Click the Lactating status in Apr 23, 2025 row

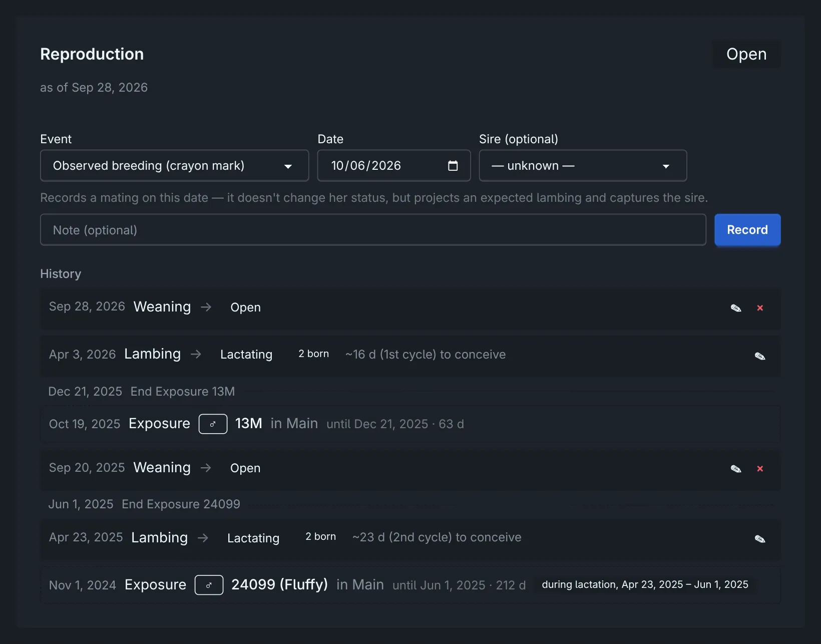coord(253,538)
